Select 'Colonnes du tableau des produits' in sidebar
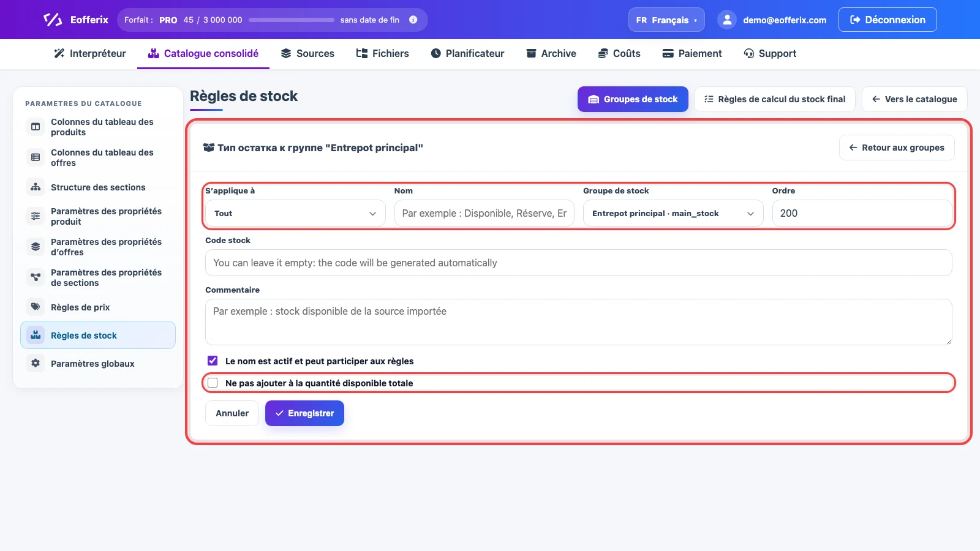The image size is (980, 551). tap(98, 127)
